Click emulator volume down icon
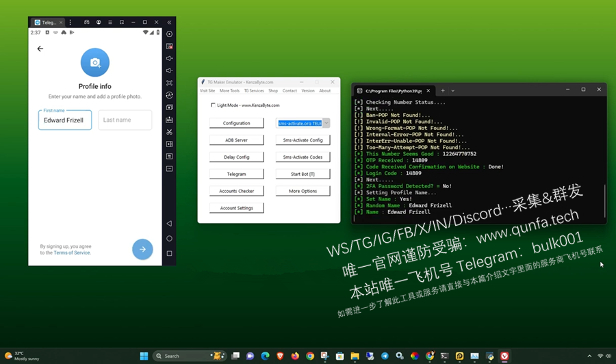 [x=169, y=70]
